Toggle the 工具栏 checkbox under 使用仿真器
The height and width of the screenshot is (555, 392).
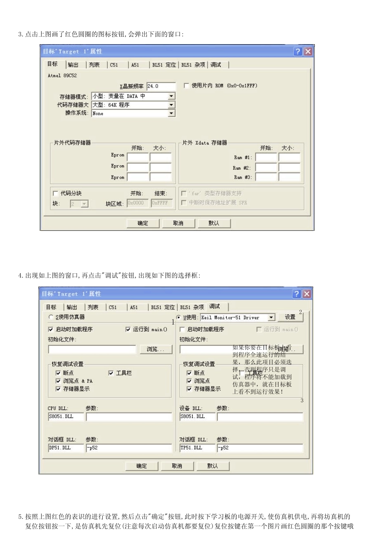pyautogui.click(x=111, y=373)
